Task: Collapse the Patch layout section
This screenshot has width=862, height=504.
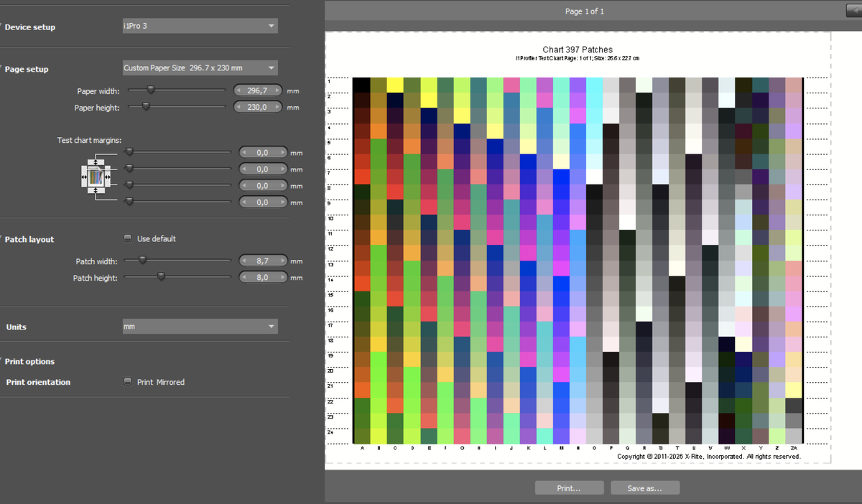Action: [29, 239]
